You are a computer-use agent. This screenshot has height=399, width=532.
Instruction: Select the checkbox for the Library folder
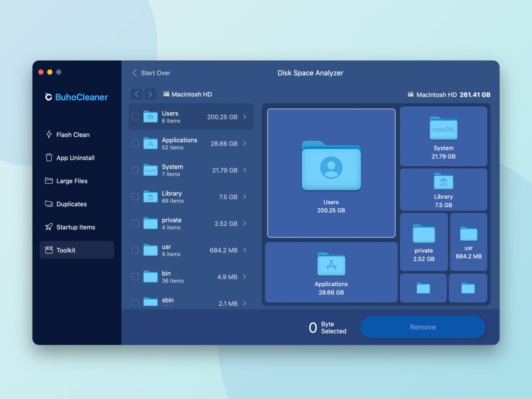(x=135, y=197)
